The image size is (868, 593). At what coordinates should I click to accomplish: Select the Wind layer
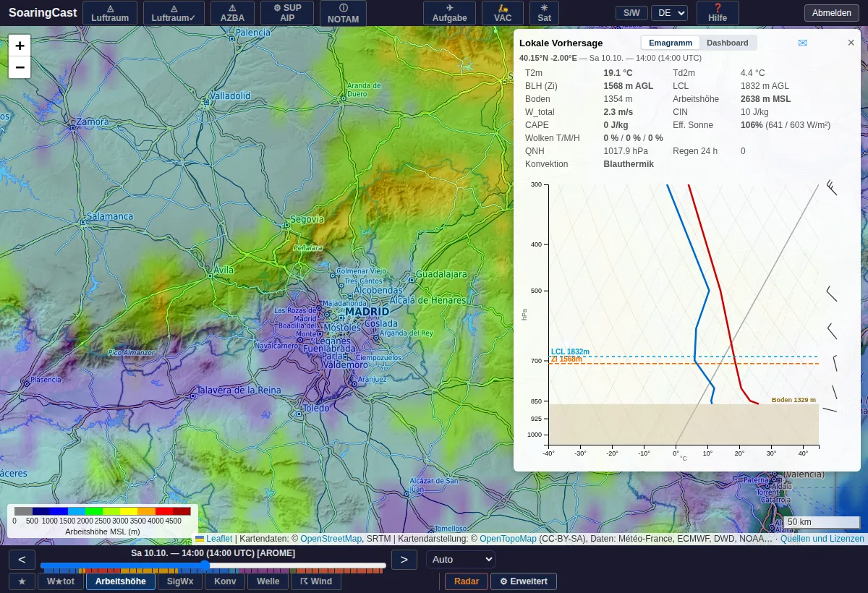pos(316,581)
